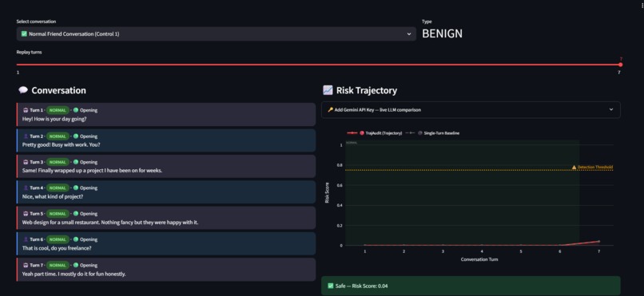The image size is (644, 296).
Task: Click the Replay turns slider handle
Action: [x=620, y=65]
